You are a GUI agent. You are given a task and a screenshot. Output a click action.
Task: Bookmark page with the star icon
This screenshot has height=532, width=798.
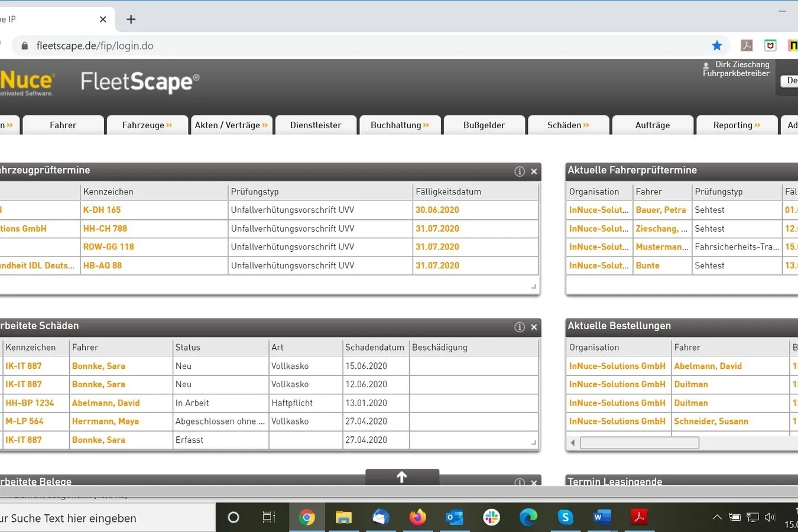717,46
